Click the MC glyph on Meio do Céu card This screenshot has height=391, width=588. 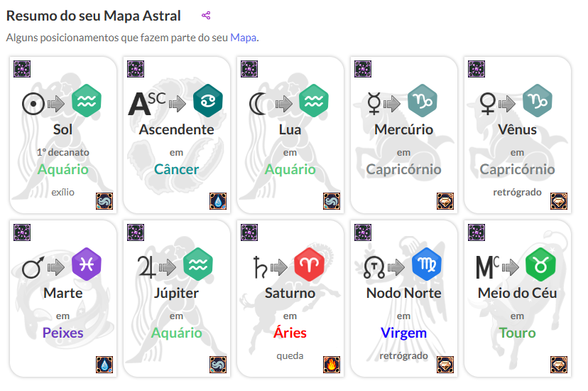[487, 267]
